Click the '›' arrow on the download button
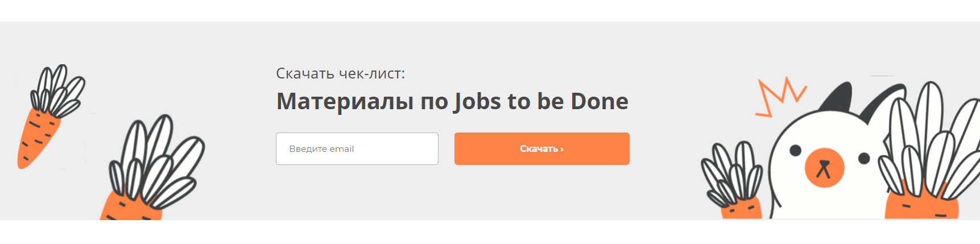 click(x=562, y=149)
